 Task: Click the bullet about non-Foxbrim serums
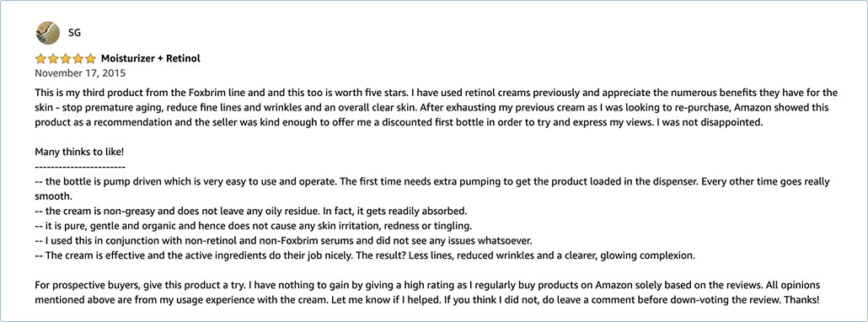(283, 241)
